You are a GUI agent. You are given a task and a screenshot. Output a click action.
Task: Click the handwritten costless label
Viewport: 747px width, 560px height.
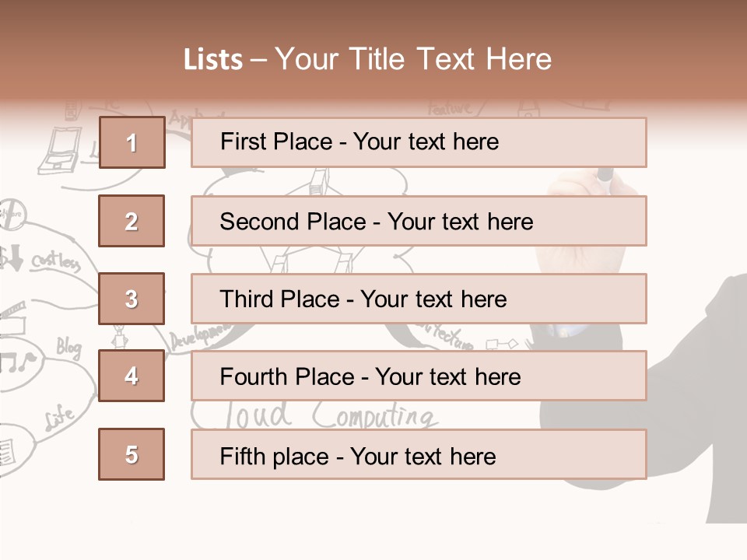tap(54, 264)
